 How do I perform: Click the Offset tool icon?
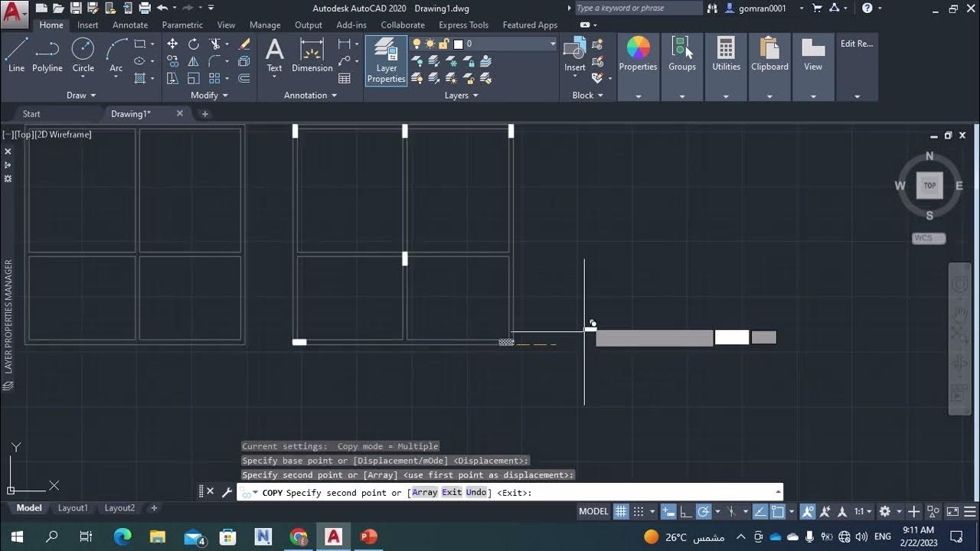(x=244, y=78)
